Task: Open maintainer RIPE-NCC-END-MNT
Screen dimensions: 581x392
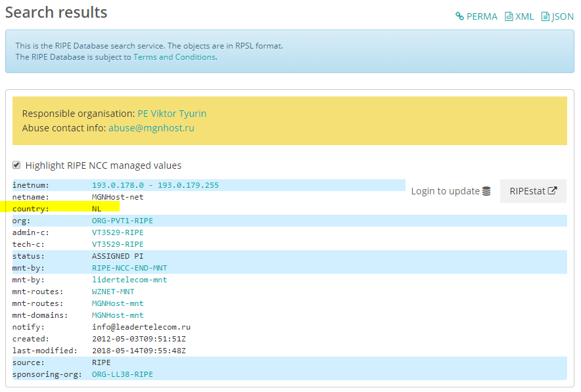Action: [129, 268]
